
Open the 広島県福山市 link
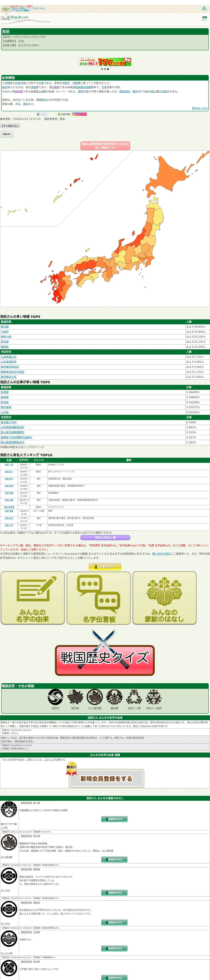[x=9, y=357]
